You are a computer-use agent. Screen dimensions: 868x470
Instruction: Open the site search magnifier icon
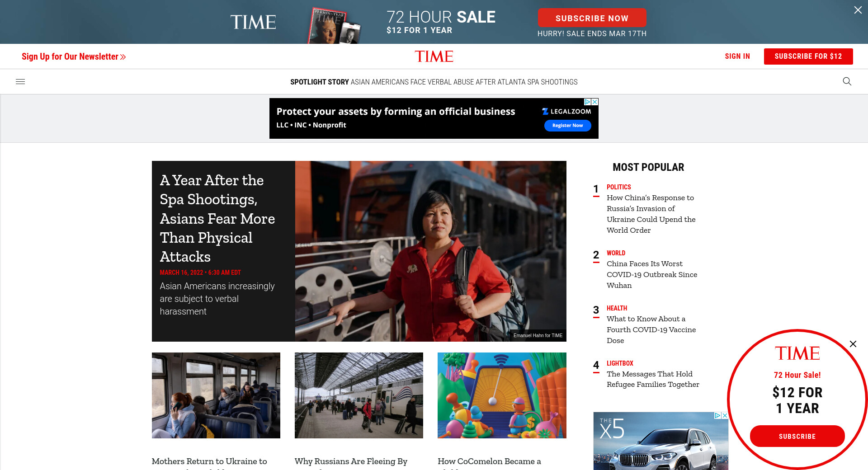[x=847, y=81]
